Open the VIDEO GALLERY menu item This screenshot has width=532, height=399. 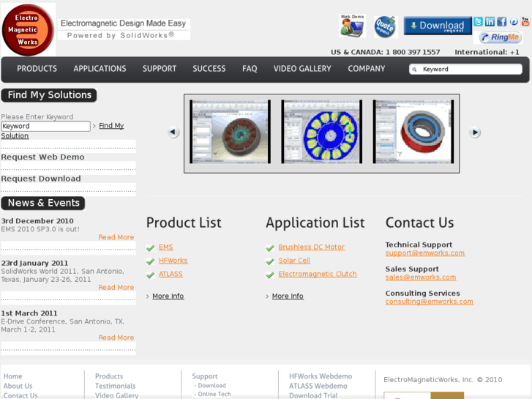click(x=302, y=69)
